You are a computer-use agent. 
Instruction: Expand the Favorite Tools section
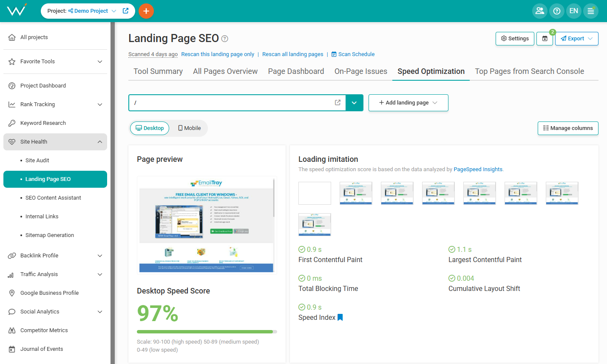(100, 62)
